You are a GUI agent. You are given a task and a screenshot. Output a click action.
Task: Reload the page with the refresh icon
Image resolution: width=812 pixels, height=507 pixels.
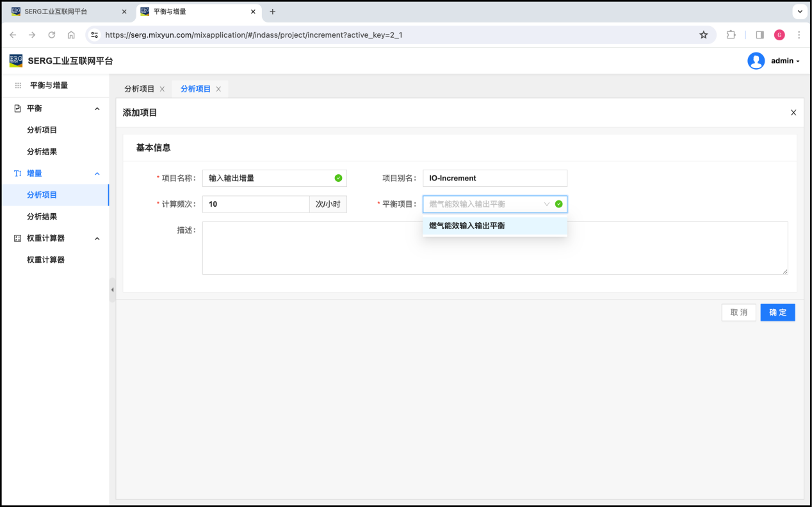pos(52,35)
